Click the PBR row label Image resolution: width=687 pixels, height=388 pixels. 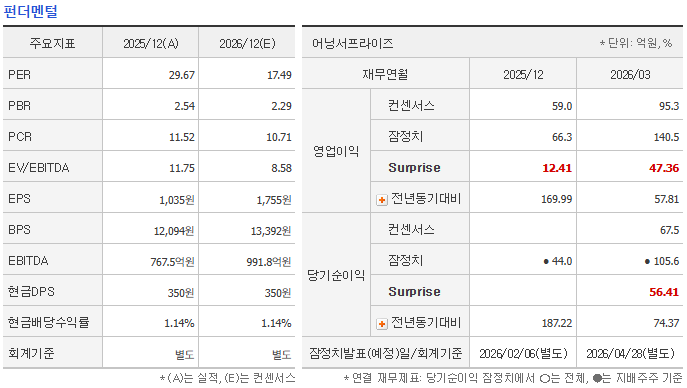point(20,106)
